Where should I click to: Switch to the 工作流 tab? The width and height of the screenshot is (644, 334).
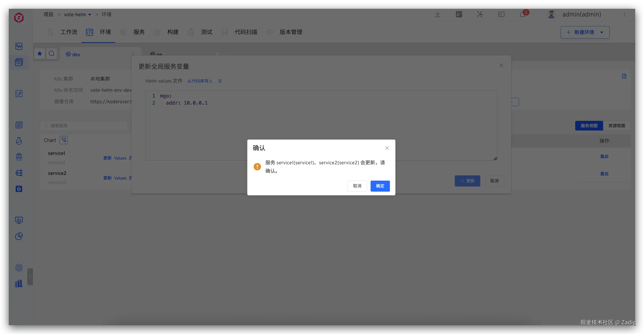[69, 32]
